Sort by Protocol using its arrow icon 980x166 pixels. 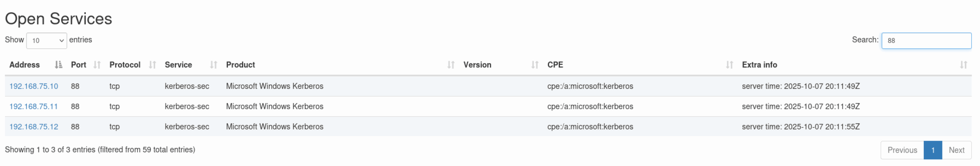tap(152, 65)
